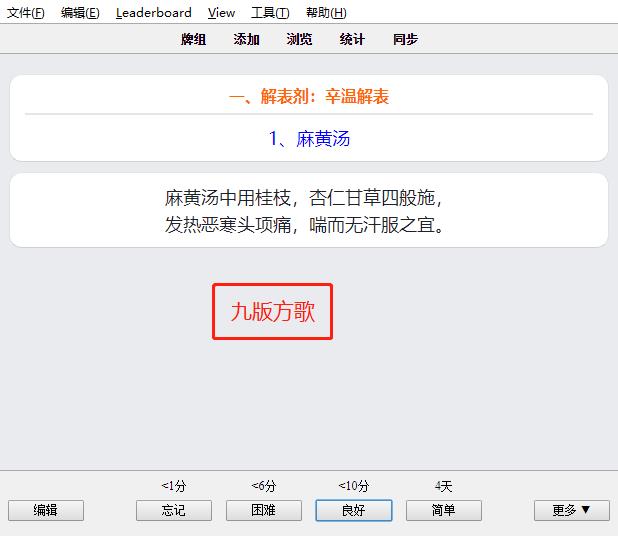Click the <1分 interval label
The width and height of the screenshot is (618, 536).
click(174, 486)
